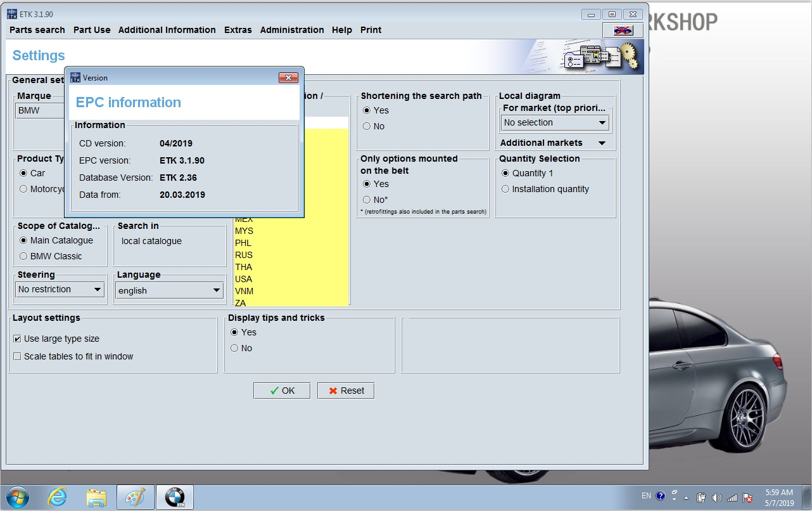Close the Version dialog
The image size is (812, 511).
[288, 77]
